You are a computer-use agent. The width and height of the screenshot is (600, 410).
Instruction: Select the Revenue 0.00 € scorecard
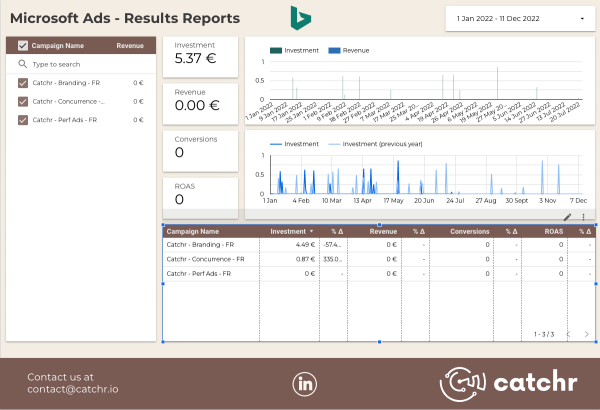201,104
